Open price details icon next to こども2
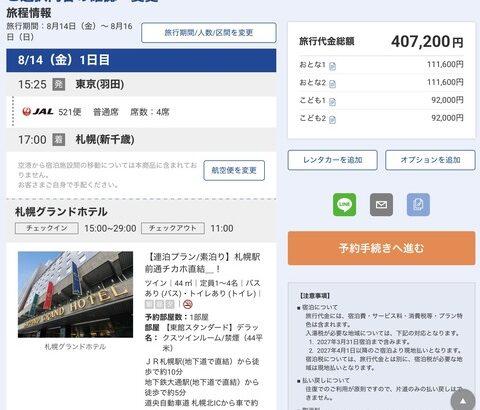This screenshot has width=480, height=410. (332, 119)
